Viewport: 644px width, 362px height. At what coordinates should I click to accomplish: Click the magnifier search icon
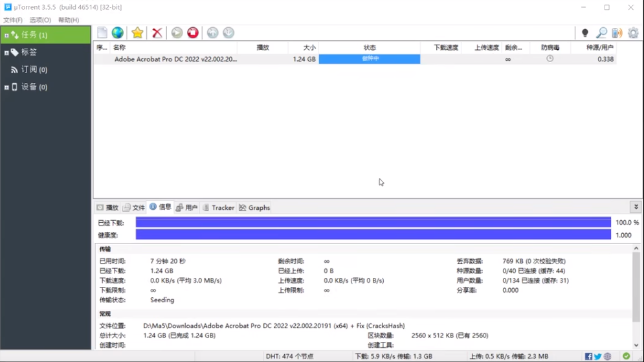[x=601, y=32]
